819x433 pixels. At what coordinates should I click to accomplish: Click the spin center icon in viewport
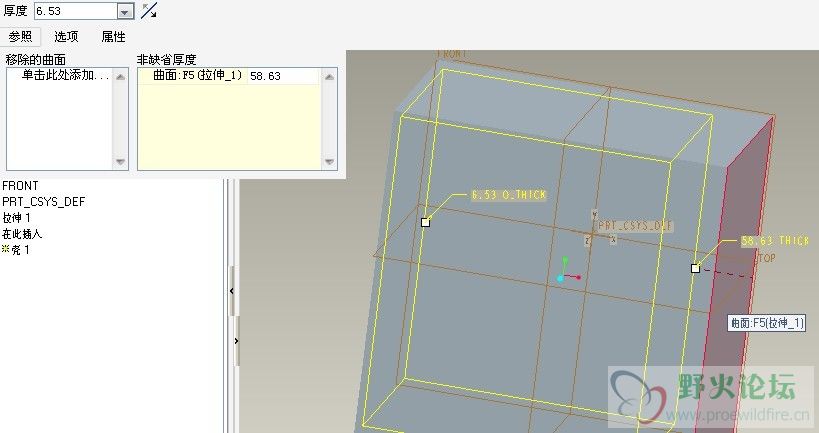pyautogui.click(x=567, y=270)
